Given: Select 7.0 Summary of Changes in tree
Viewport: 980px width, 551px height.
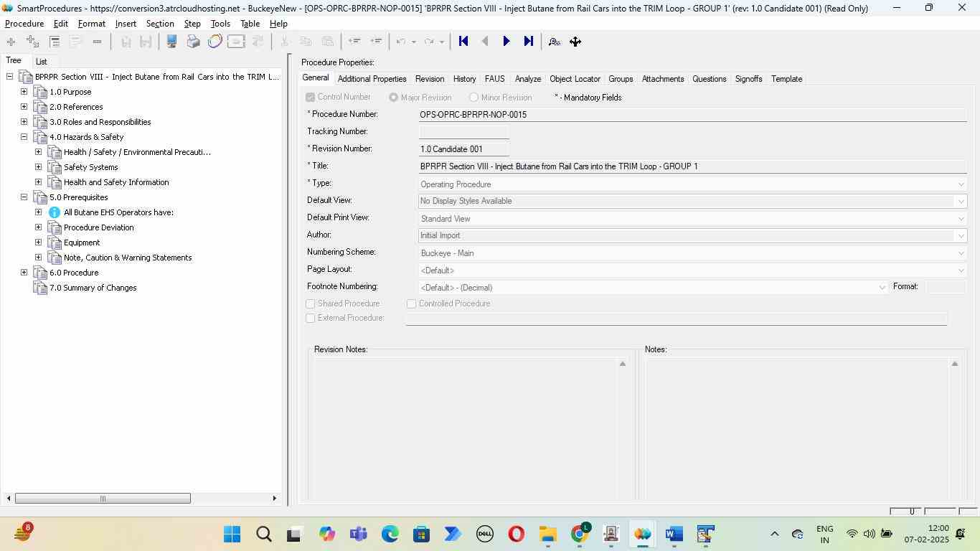Looking at the screenshot, I should tap(93, 288).
